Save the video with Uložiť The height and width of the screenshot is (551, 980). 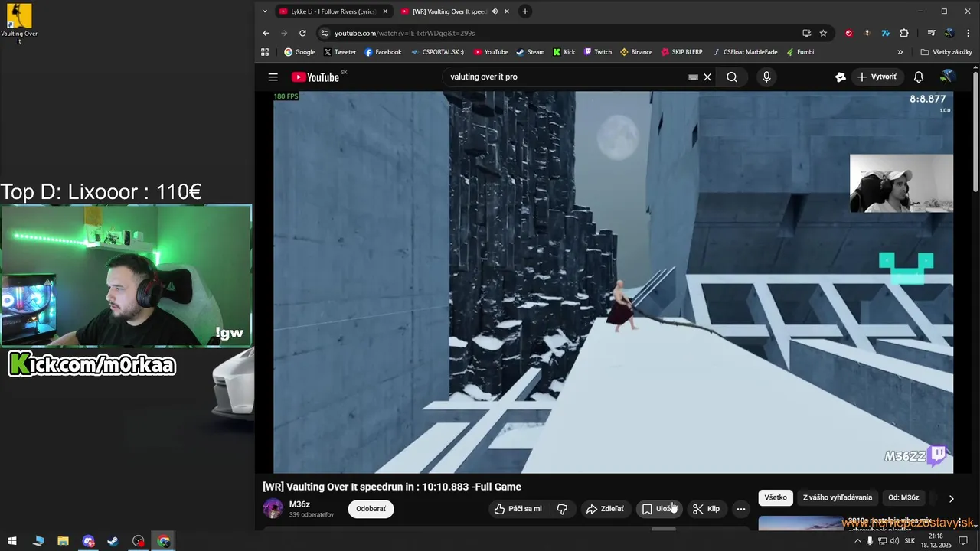tap(659, 509)
